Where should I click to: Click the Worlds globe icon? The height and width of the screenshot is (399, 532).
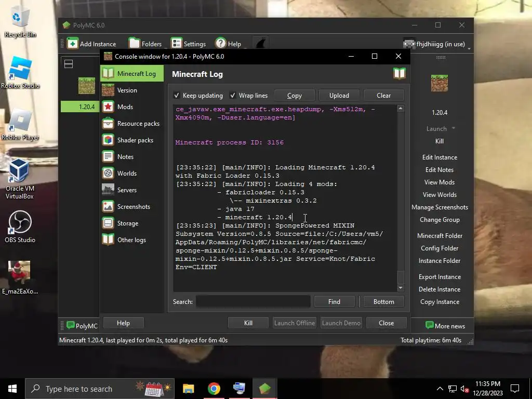point(108,174)
